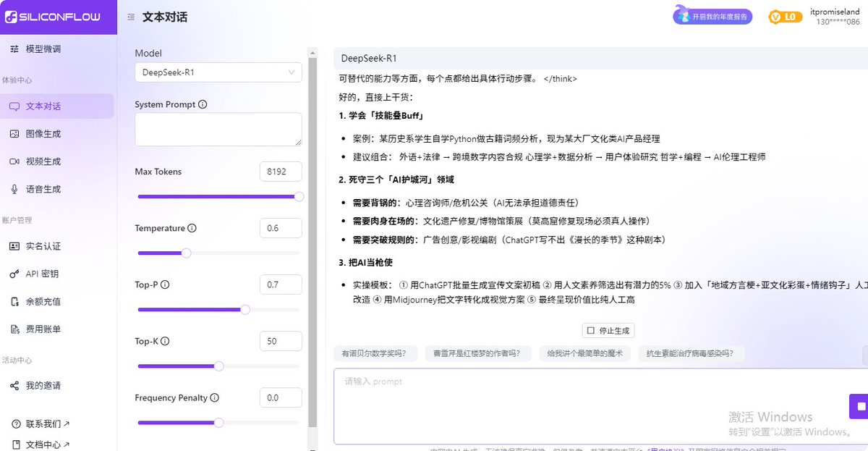This screenshot has height=451, width=868.
Task: Choose suggestion 曹雪芹是红楼梦的作者吗?
Action: (477, 354)
